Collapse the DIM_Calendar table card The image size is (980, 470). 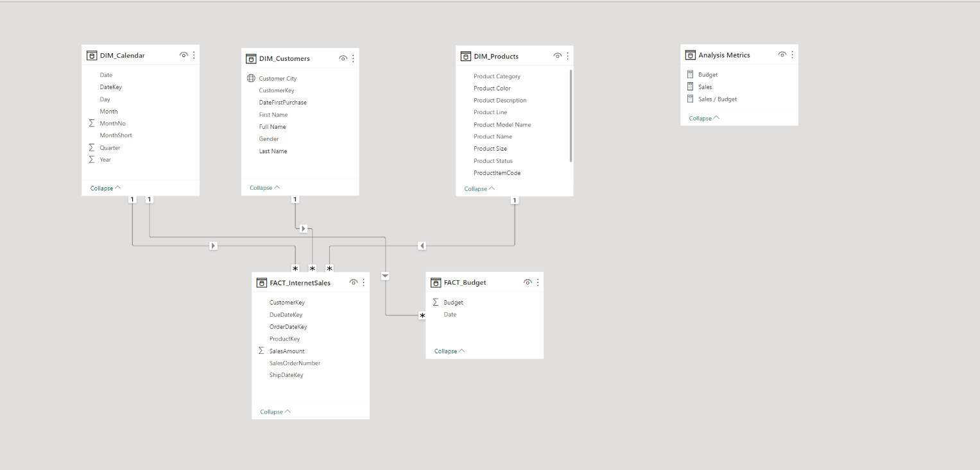102,188
